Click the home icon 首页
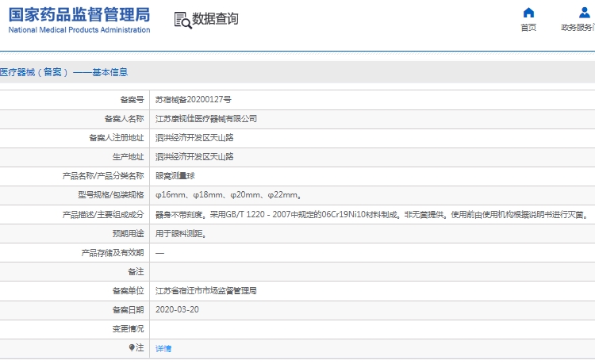Viewport: 595px width, 364px height. (x=528, y=13)
